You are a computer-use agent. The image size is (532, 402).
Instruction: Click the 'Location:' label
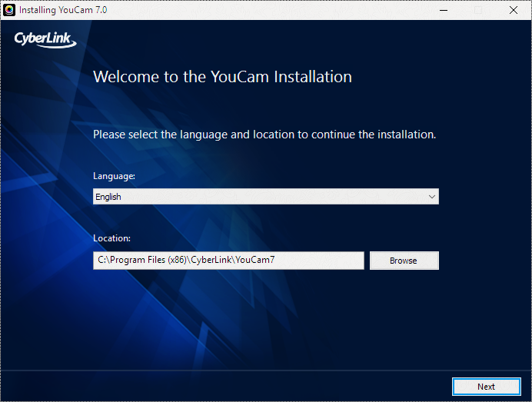(111, 238)
